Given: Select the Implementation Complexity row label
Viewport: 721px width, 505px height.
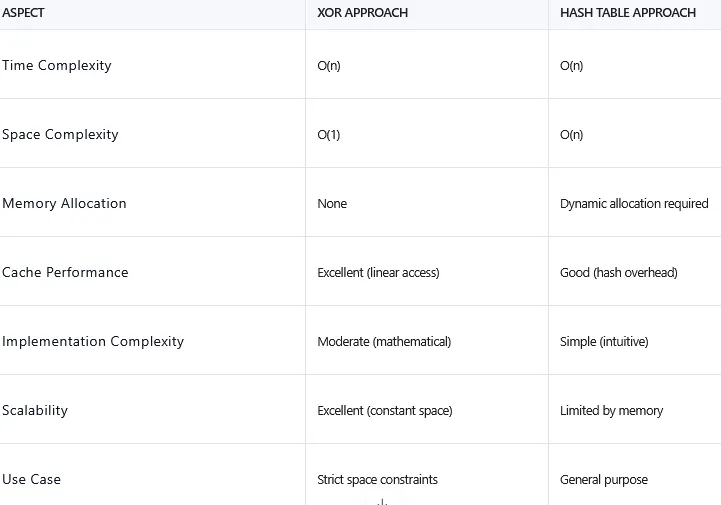Looking at the screenshot, I should coord(93,342).
